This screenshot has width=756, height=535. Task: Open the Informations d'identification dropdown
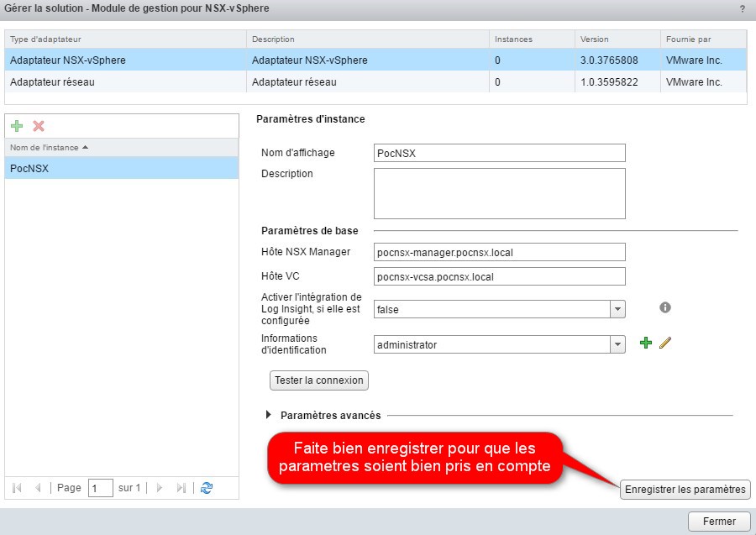[x=617, y=344]
